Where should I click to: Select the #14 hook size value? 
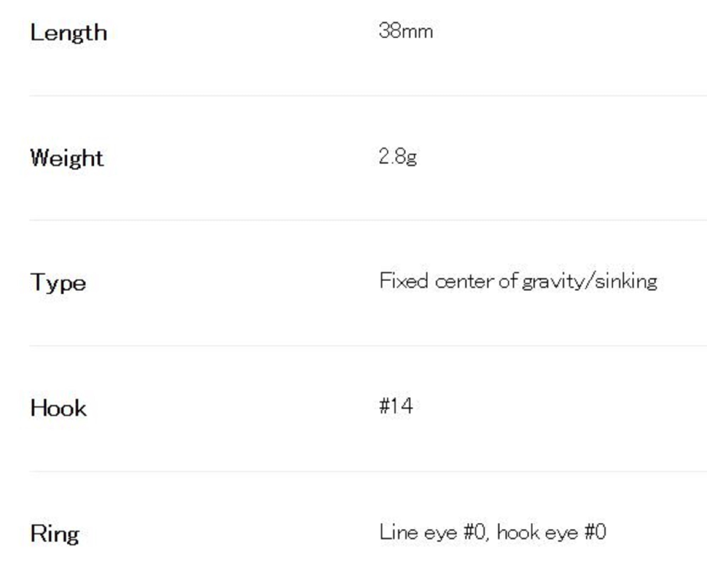[396, 406]
